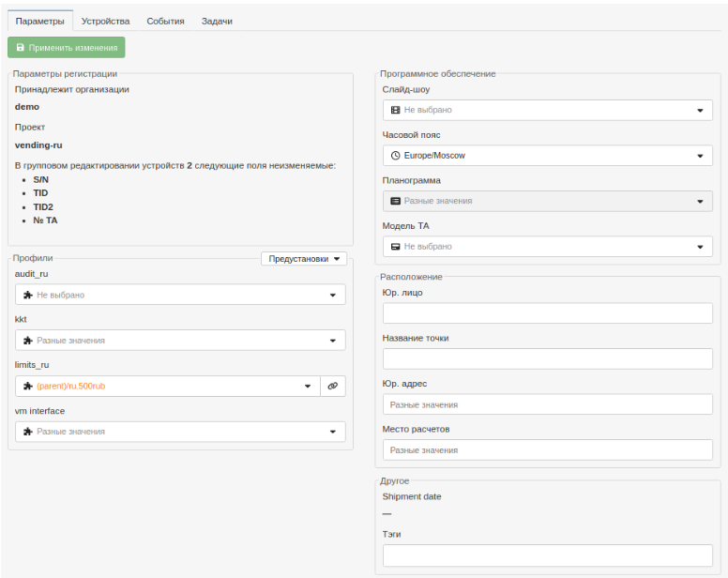Open the Параметры tab
The height and width of the screenshot is (578, 728).
[40, 21]
